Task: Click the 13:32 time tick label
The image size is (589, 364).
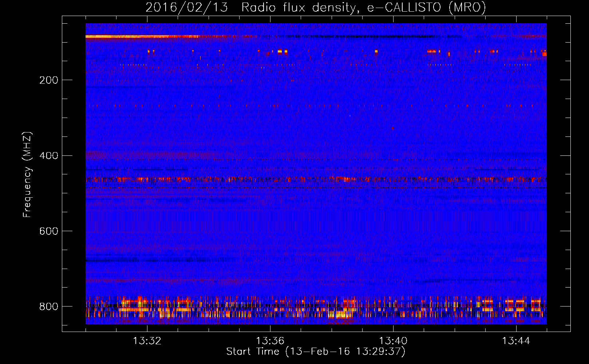Action: click(x=147, y=341)
